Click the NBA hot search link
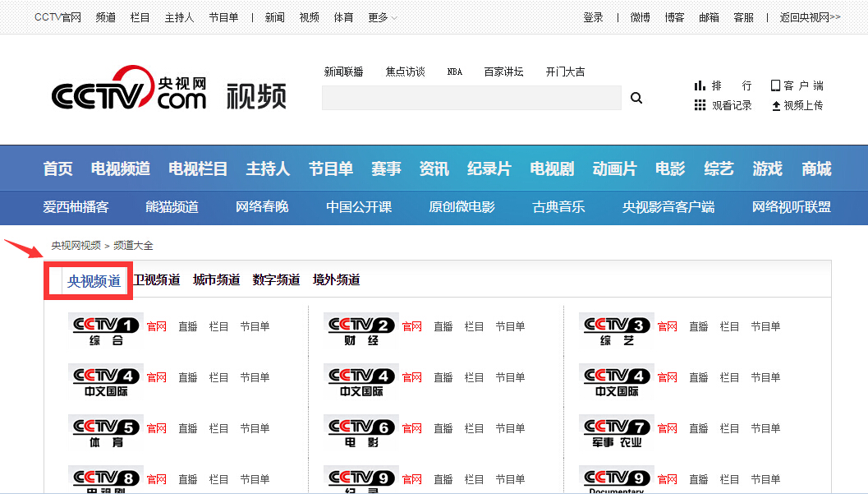Screen dimensions: 868x494 coord(454,72)
